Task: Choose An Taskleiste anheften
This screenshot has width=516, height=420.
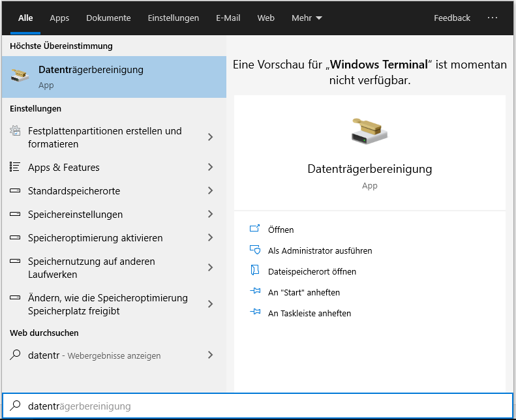Action: pyautogui.click(x=309, y=313)
